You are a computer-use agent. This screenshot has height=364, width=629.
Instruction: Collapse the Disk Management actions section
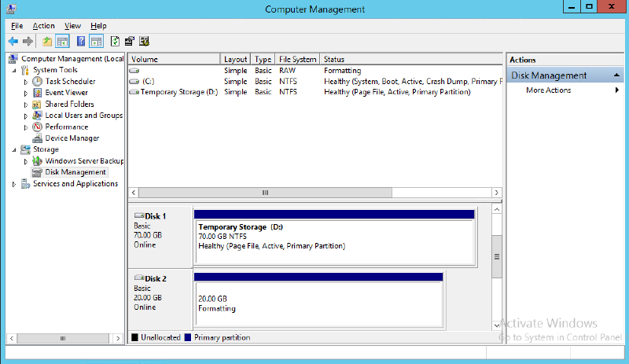tap(616, 75)
